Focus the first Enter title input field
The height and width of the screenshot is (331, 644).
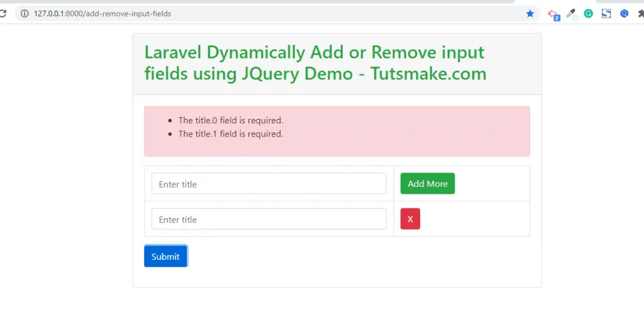(x=269, y=183)
